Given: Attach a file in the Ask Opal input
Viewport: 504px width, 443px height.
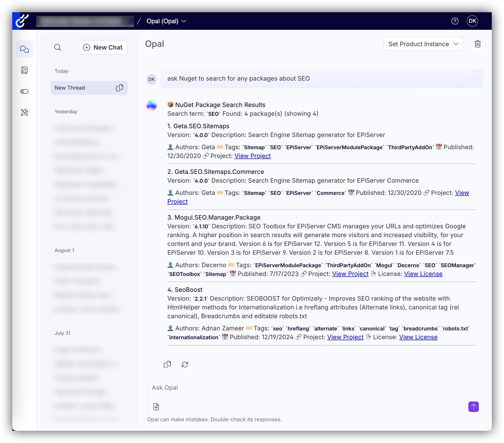Looking at the screenshot, I should (x=156, y=406).
